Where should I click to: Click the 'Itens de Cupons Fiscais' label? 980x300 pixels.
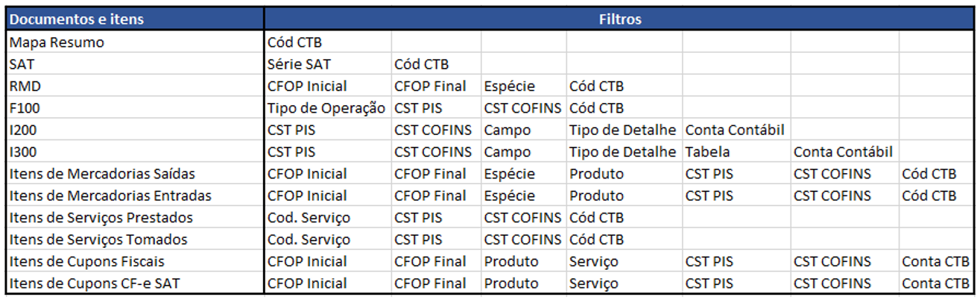(86, 262)
